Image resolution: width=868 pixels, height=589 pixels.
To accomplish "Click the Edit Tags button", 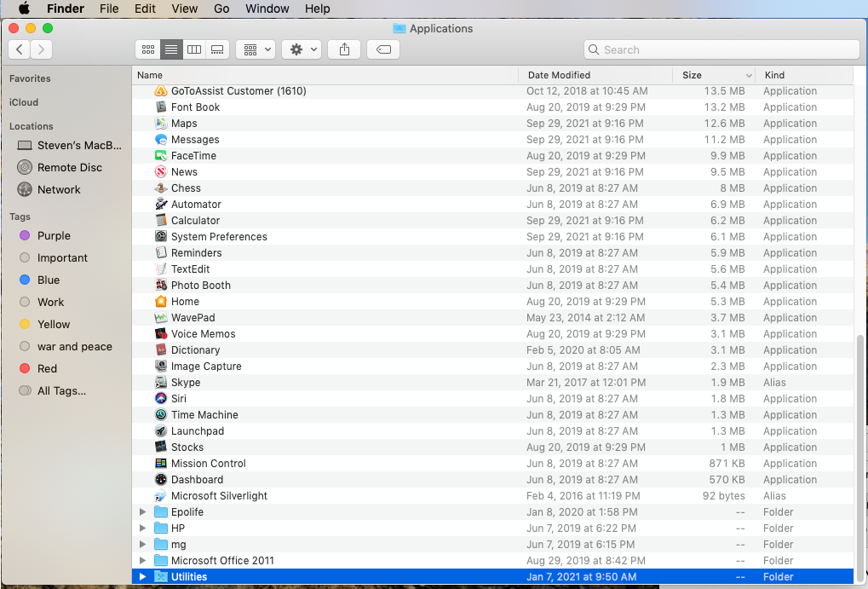I will click(383, 50).
